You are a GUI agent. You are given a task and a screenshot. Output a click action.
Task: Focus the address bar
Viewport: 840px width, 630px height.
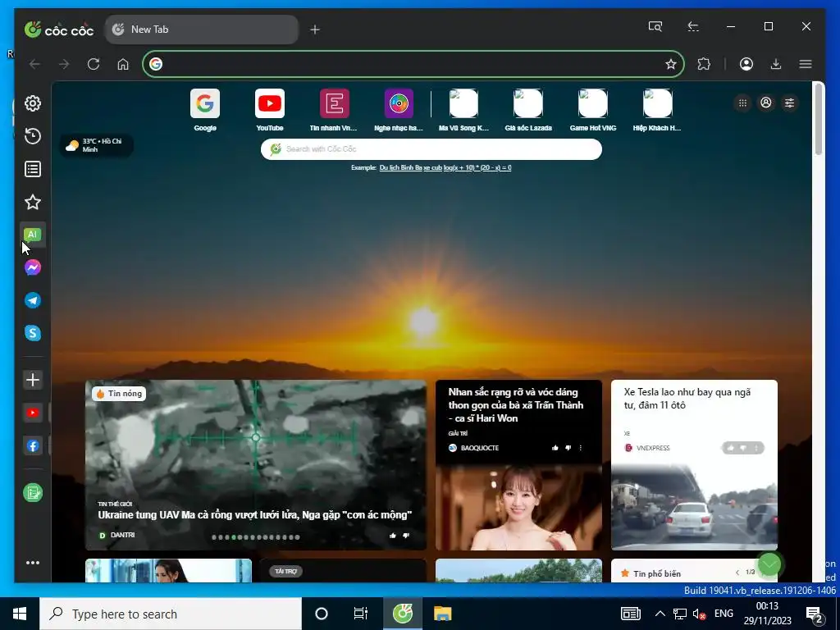coord(413,64)
